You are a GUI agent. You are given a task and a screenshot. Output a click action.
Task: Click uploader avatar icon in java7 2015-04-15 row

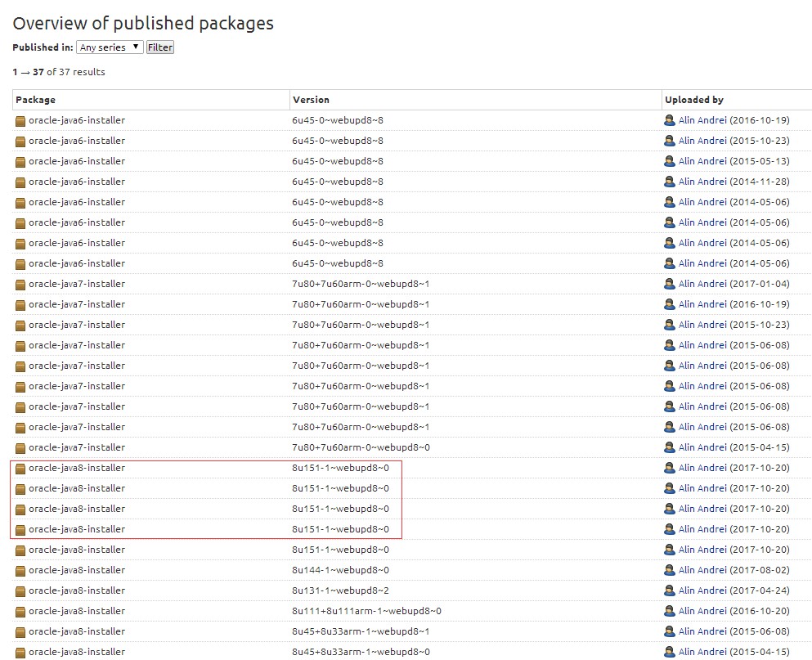click(670, 447)
